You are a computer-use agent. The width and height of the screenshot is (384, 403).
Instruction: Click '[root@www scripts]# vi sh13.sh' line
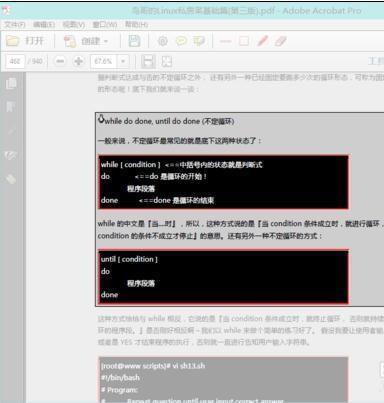tap(153, 366)
